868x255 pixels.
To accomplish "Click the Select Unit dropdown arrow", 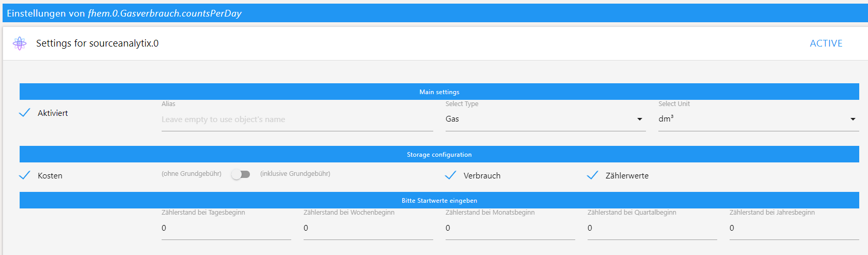I will [853, 119].
